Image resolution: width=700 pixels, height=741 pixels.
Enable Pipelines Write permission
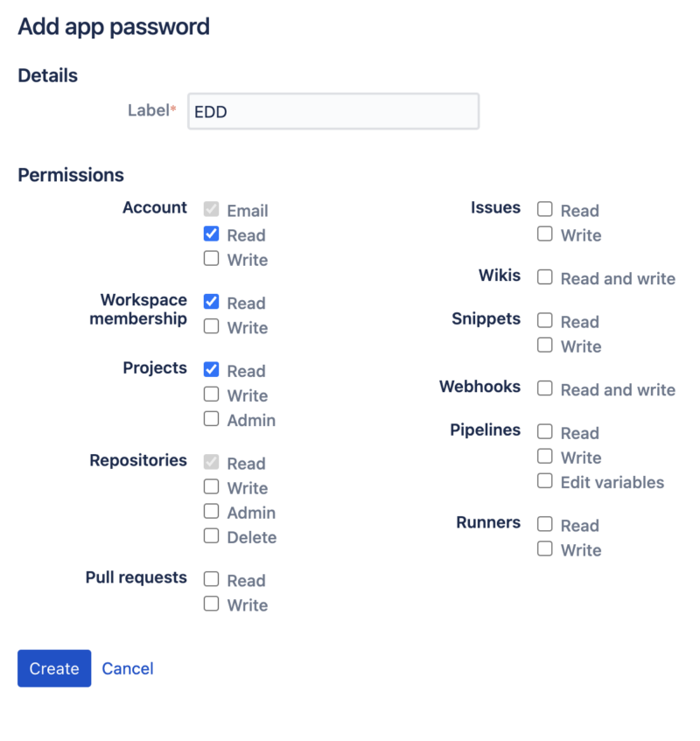point(545,457)
